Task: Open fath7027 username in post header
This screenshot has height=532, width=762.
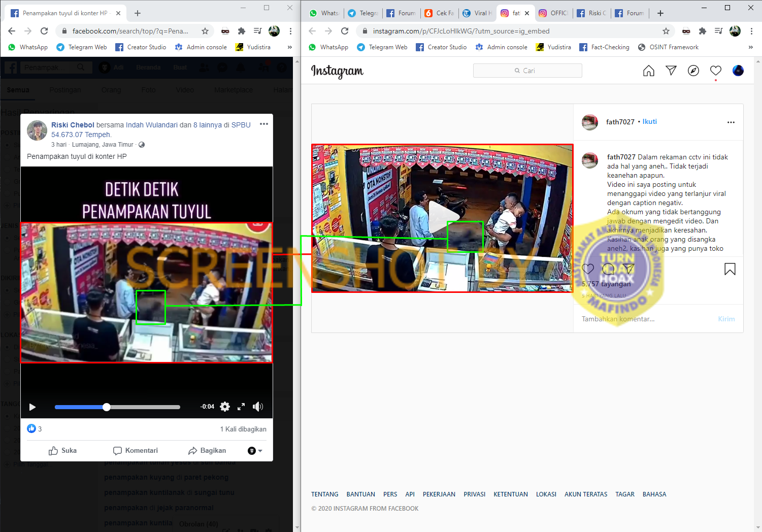Action: click(x=620, y=122)
